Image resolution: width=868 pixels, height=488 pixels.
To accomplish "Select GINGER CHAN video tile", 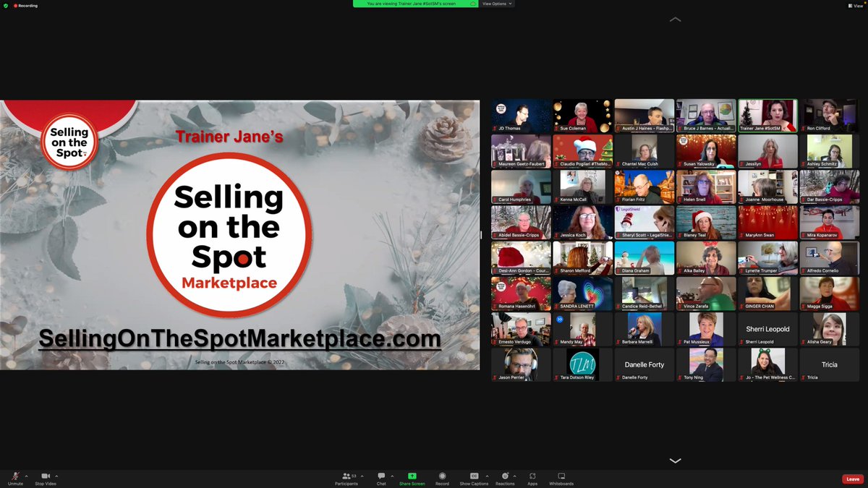I will (767, 294).
